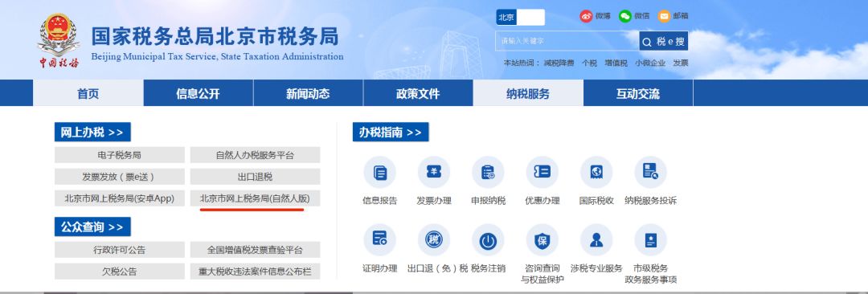Open the 纳税服务投诉 icon
Viewport: 868px width, 294px height.
(650, 172)
